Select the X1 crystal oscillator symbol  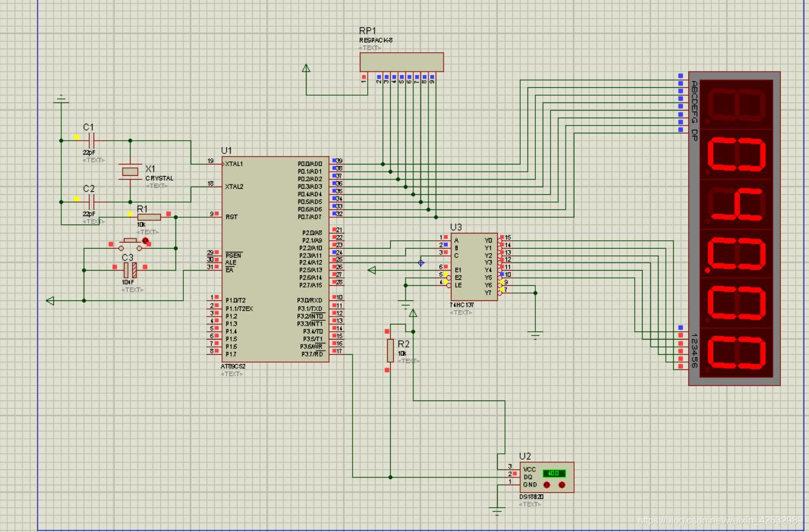(x=130, y=172)
